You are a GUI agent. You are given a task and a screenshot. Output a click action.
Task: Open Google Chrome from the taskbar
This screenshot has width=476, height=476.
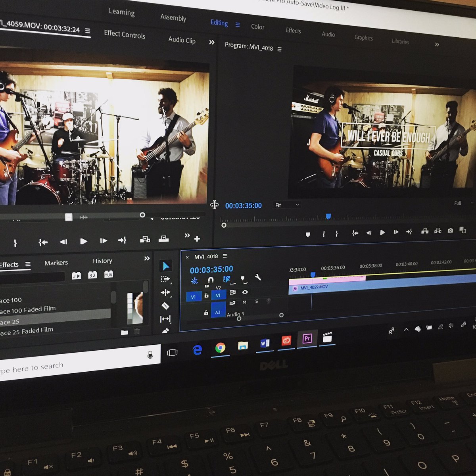tap(221, 348)
